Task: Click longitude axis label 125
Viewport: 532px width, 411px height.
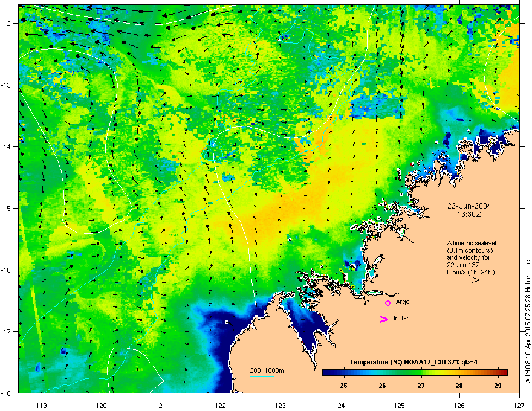Action: pos(400,405)
